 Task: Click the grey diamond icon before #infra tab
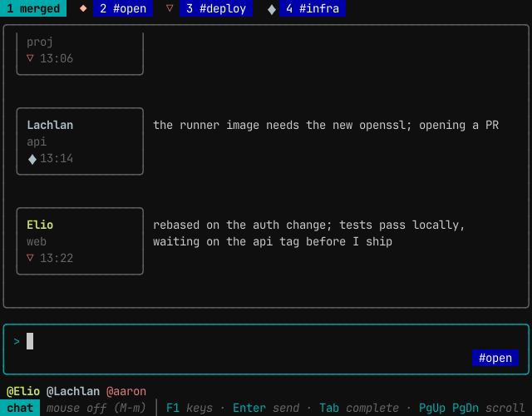click(x=272, y=9)
